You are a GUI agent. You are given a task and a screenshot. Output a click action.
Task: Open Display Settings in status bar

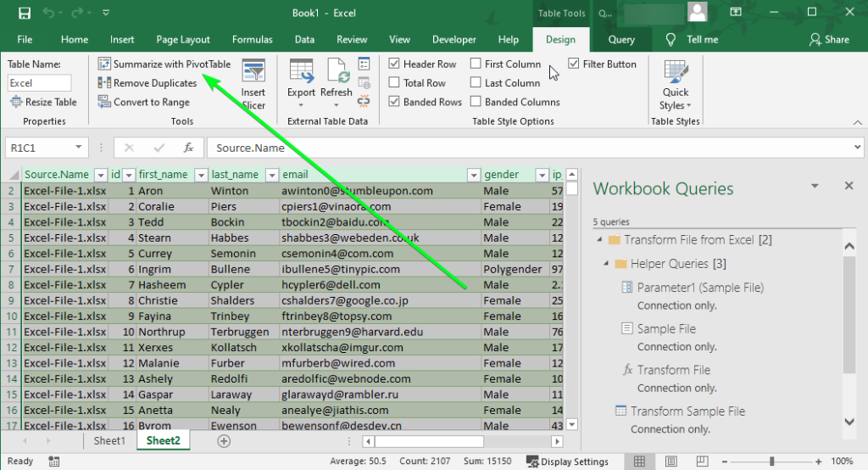[567, 462]
